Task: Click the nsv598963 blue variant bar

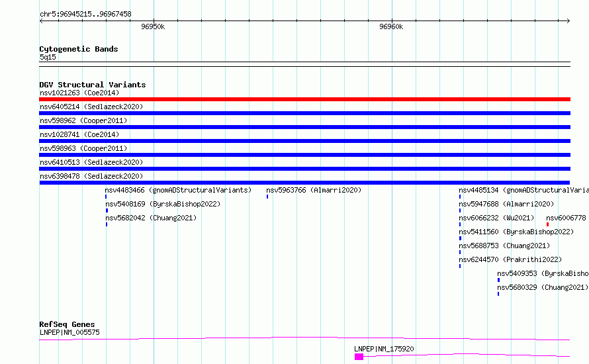Action: 304,155
